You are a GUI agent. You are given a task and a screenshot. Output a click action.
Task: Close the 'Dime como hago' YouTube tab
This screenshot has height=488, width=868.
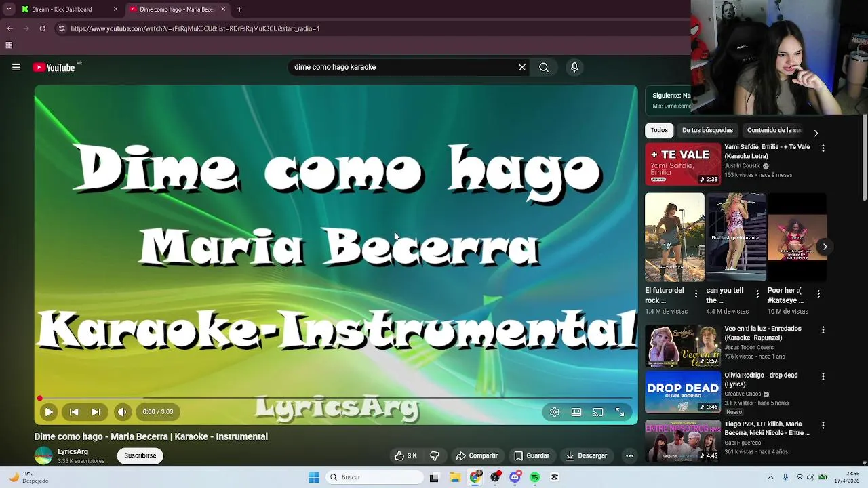coord(223,9)
